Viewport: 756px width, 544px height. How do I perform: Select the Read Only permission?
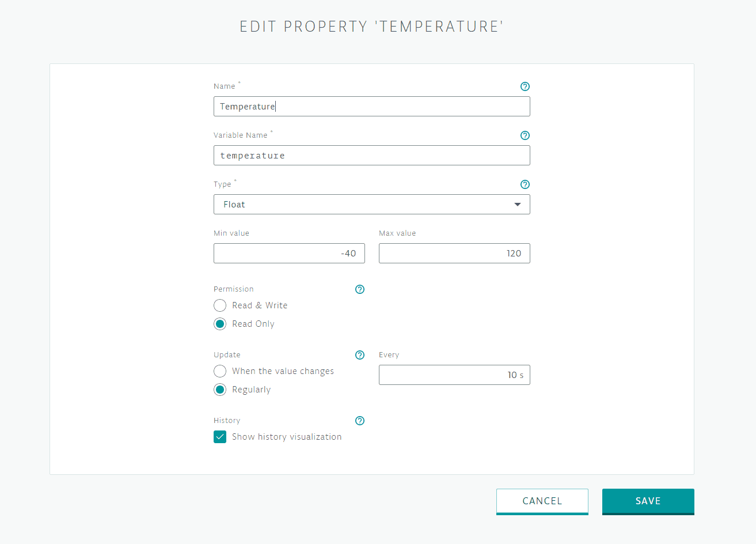[x=220, y=324]
